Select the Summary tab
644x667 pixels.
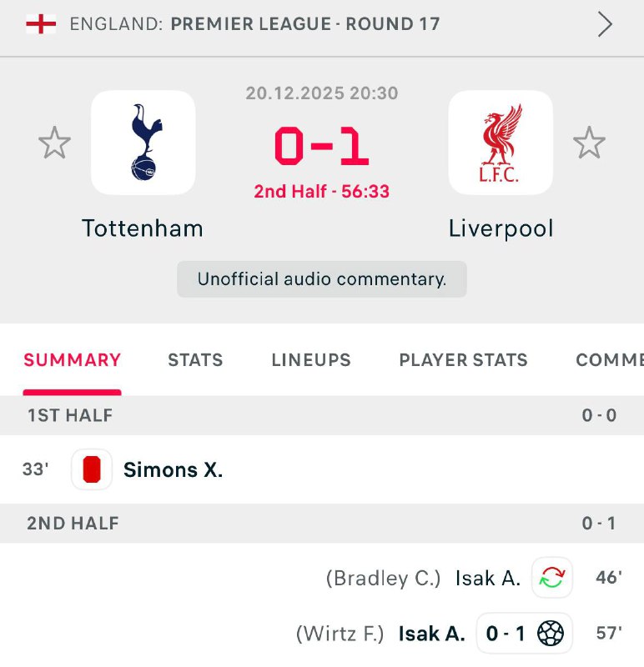73,360
